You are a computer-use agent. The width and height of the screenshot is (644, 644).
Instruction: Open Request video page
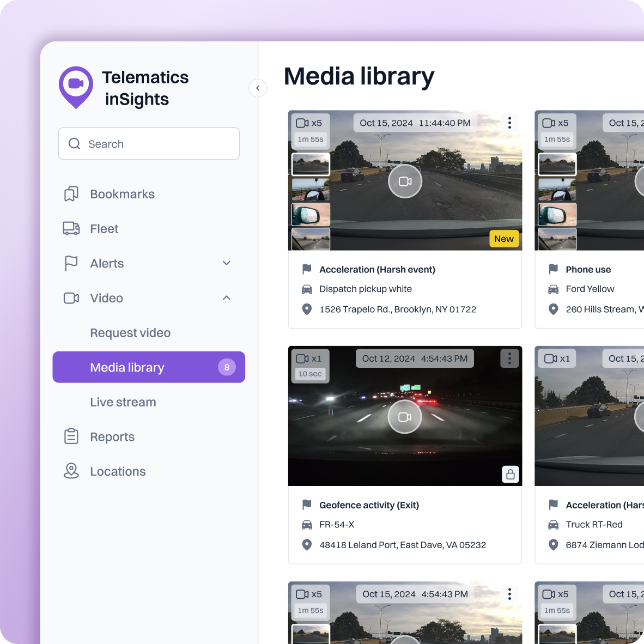tap(130, 333)
